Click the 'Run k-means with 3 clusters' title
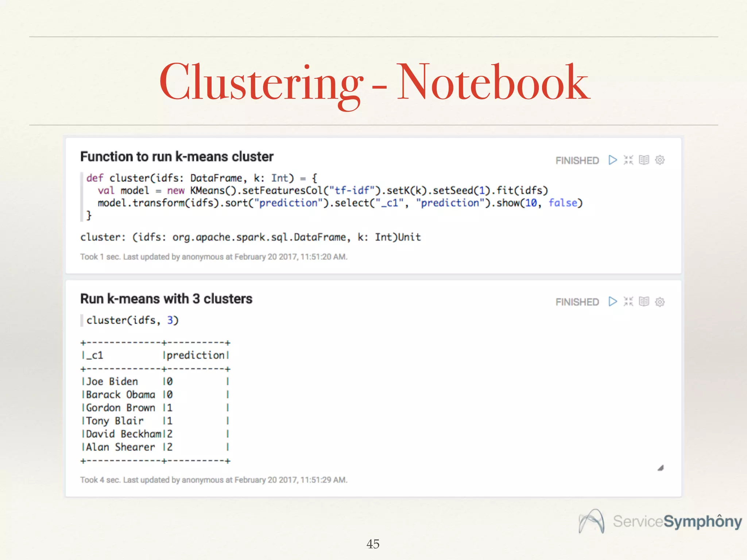 point(166,299)
